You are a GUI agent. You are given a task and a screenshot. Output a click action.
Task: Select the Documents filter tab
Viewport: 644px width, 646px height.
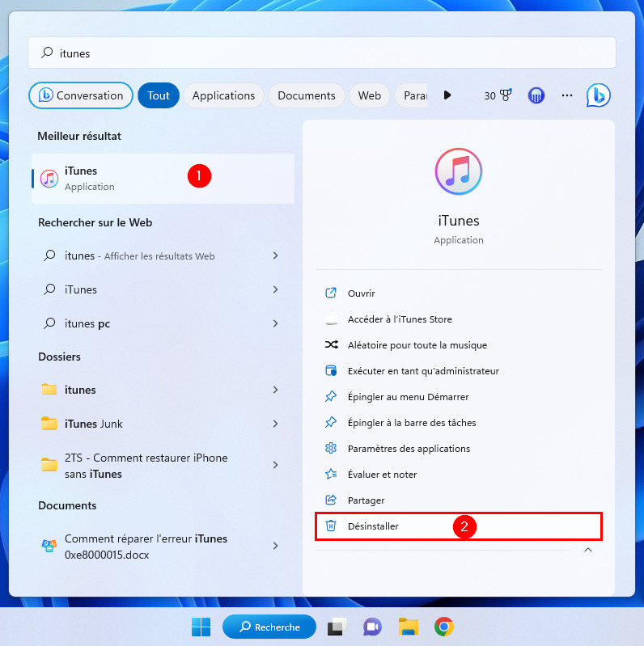click(x=307, y=95)
